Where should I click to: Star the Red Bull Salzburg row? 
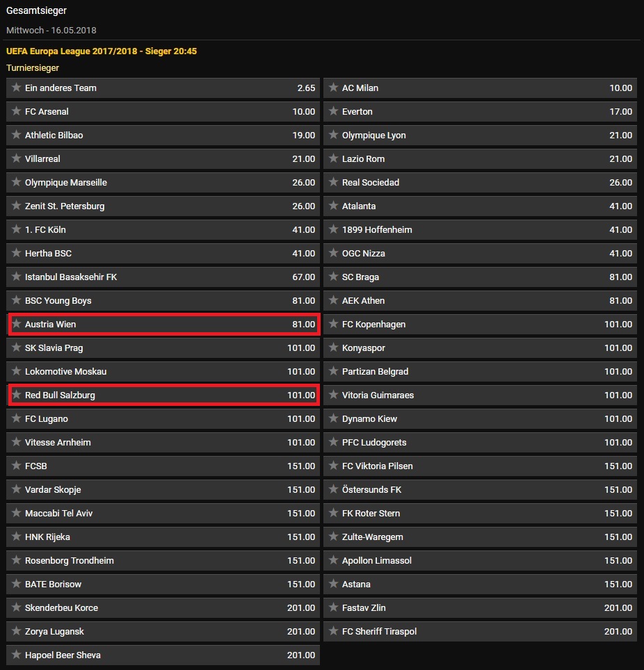(16, 395)
